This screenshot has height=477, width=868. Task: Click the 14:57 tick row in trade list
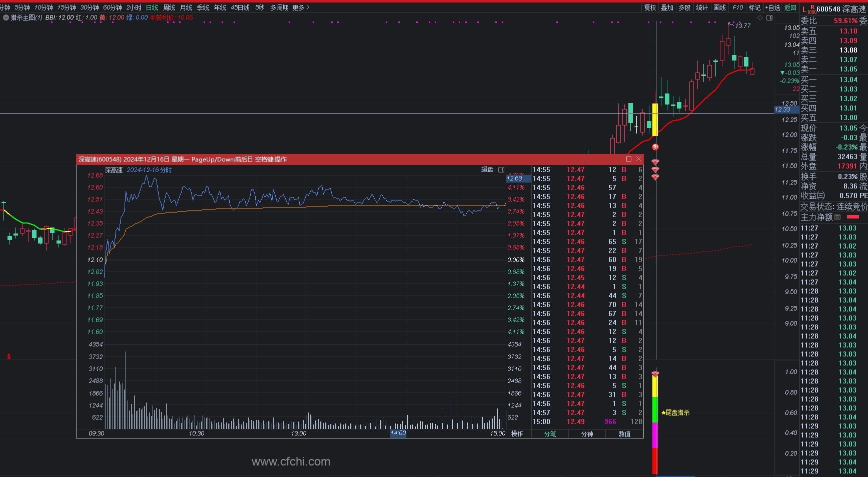587,412
